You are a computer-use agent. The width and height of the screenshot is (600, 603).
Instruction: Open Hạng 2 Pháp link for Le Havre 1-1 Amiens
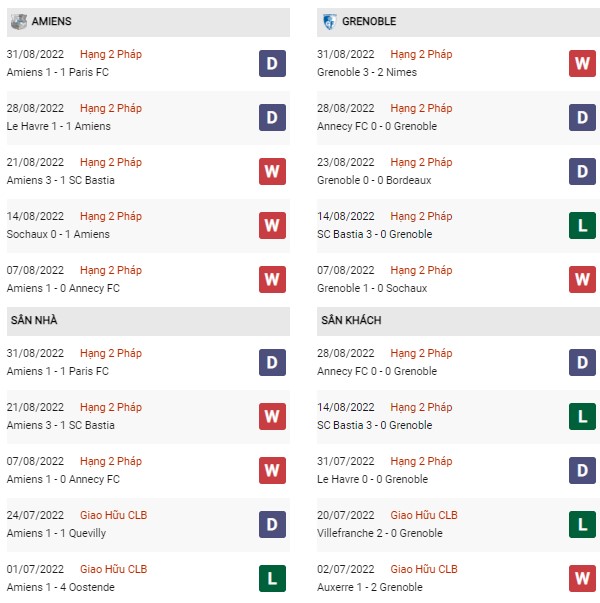[x=111, y=108]
